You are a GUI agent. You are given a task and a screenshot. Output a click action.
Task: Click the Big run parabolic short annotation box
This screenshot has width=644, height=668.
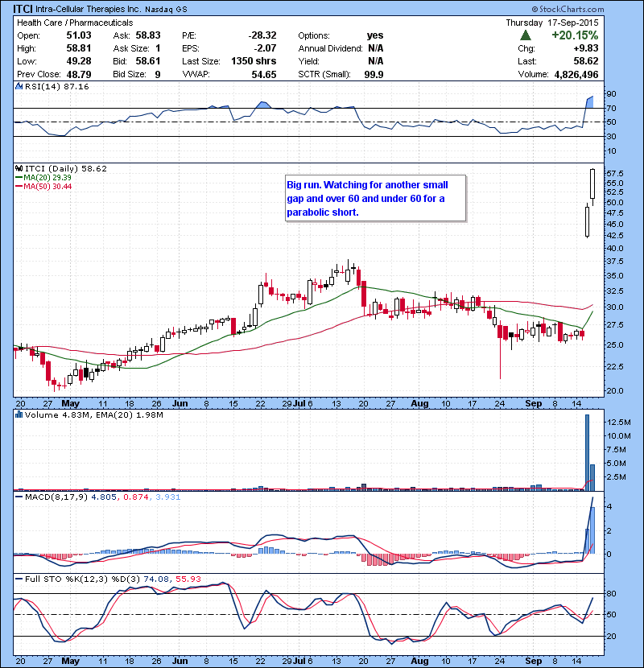[x=375, y=198]
